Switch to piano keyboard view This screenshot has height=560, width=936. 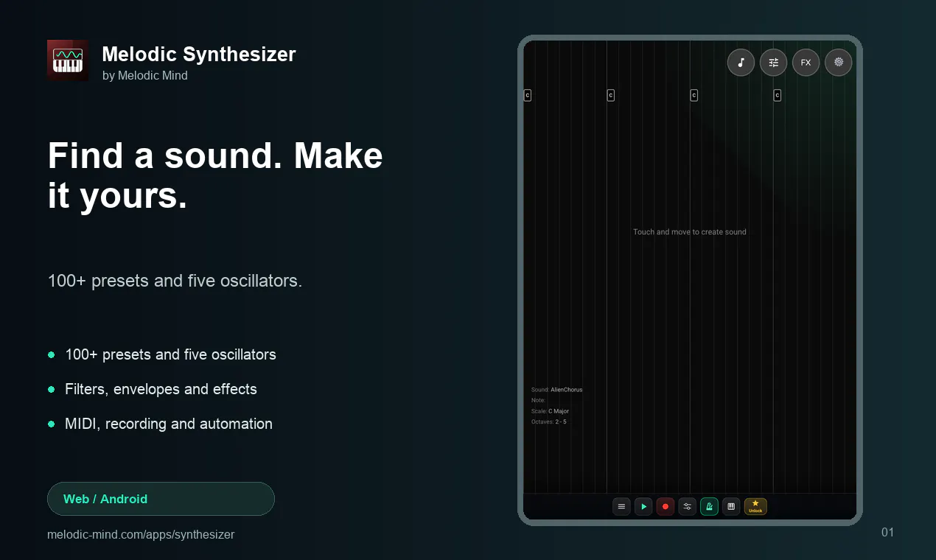coord(731,506)
